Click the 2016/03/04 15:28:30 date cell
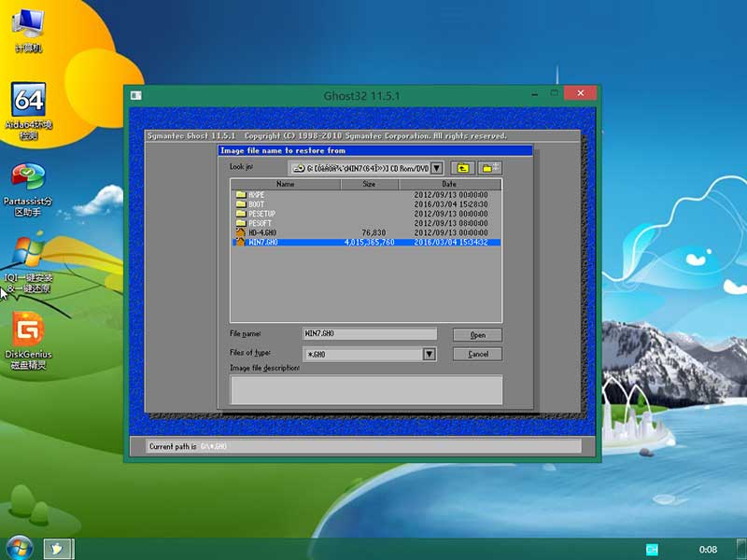The height and width of the screenshot is (560, 747). point(451,204)
